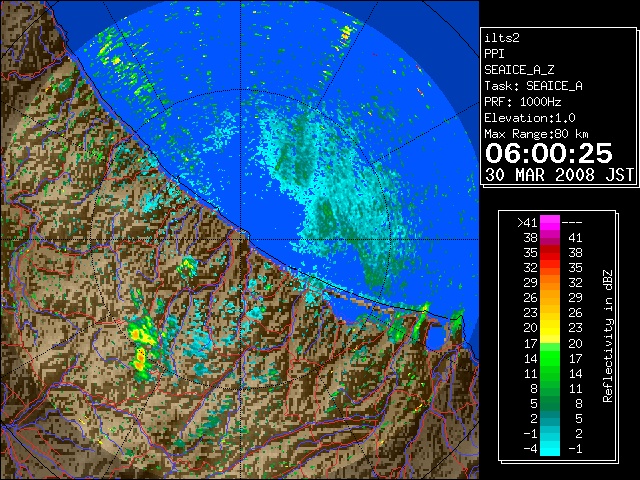
Task: Click the 'ilts2' radar site label
Action: tap(502, 38)
